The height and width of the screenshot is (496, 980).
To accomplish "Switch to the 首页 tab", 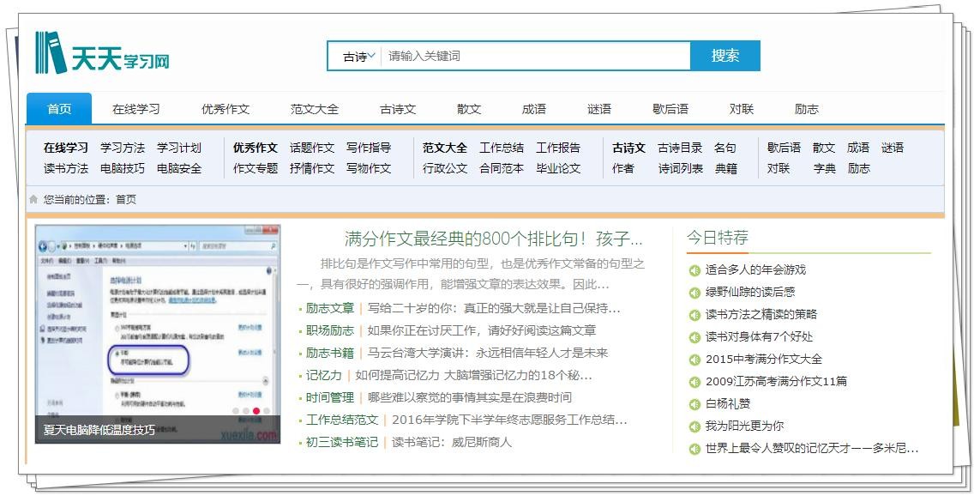I will (59, 109).
